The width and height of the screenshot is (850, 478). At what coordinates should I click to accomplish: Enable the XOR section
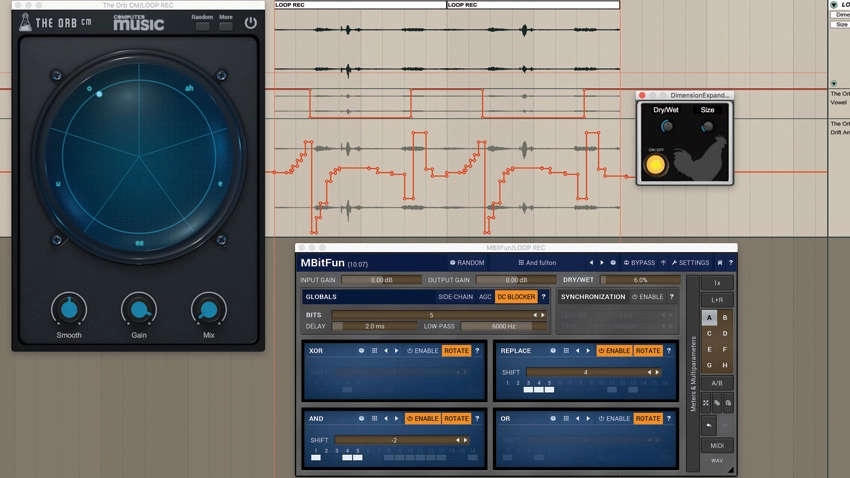[423, 351]
